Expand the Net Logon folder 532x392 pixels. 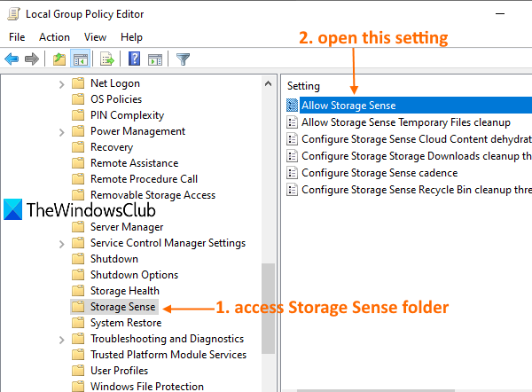[62, 83]
